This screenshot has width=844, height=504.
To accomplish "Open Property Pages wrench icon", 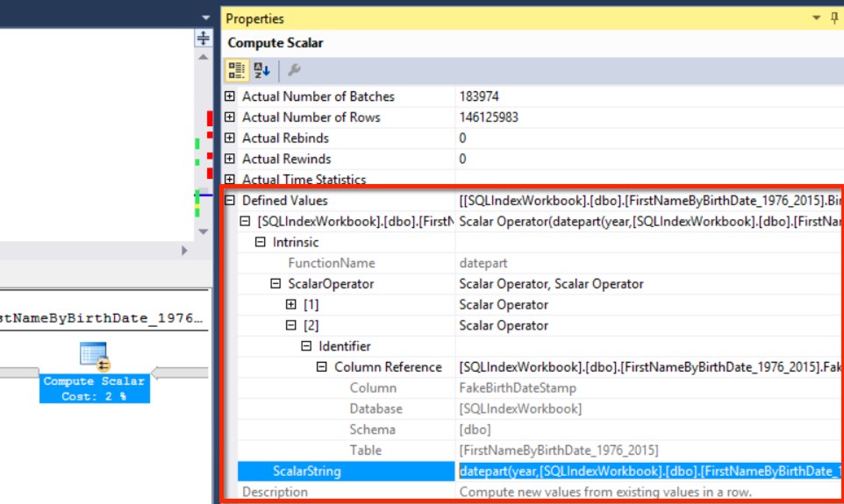I will 294,70.
